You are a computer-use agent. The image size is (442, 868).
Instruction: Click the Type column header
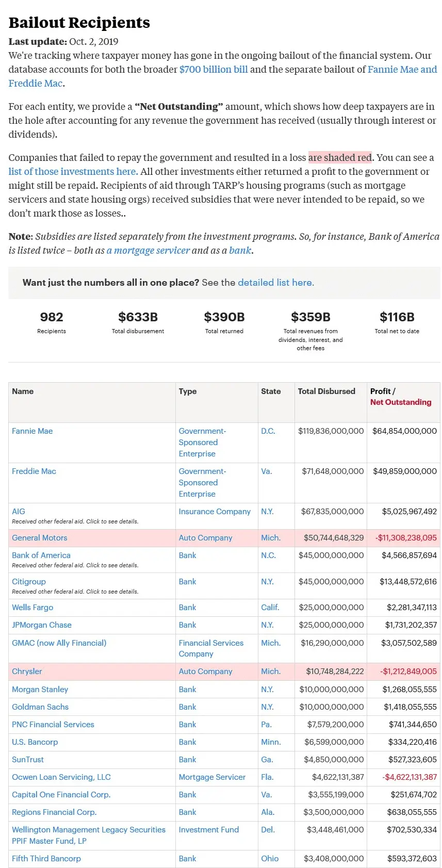tap(188, 391)
